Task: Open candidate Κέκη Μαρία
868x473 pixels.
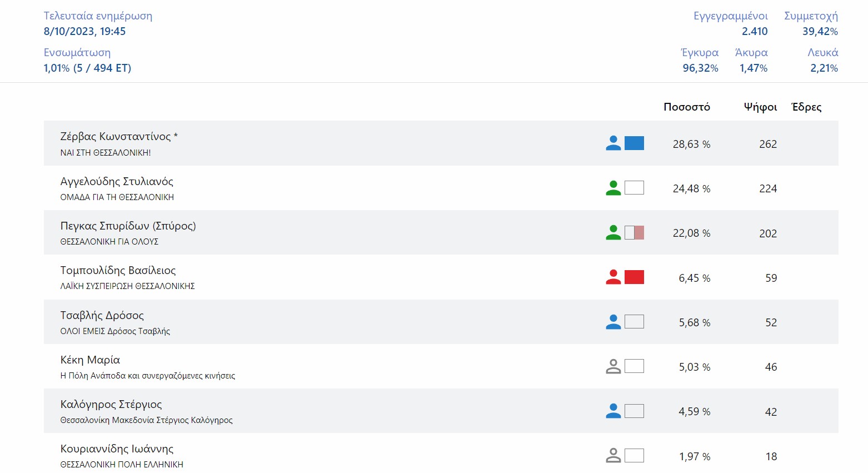Action: point(90,360)
